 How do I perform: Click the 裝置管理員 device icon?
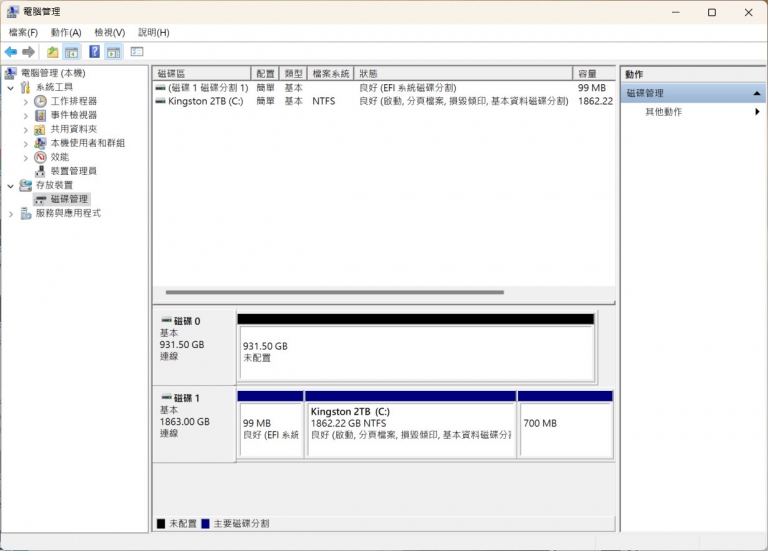pyautogui.click(x=40, y=171)
